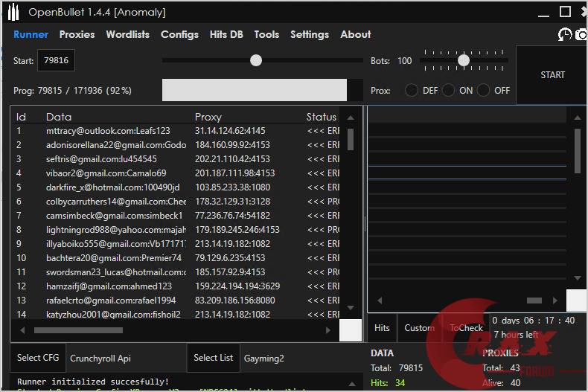This screenshot has height=392, width=588.
Task: Click the Select CFG button
Action: [38, 358]
